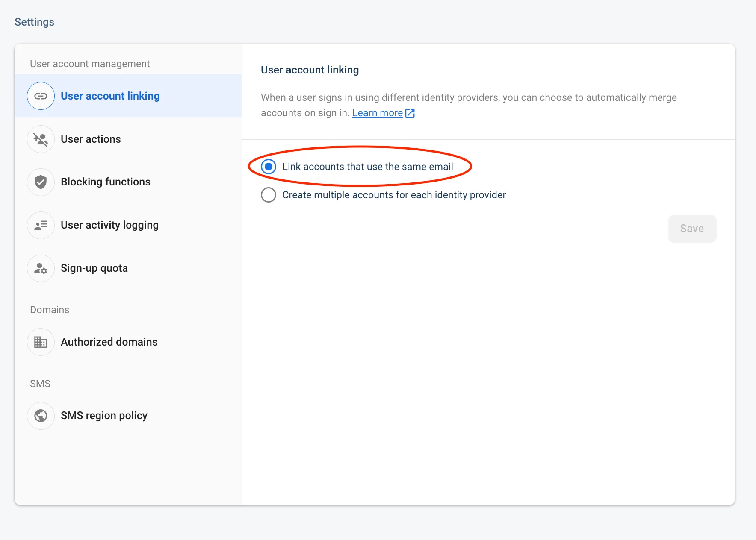Click the link icon beside User account linking

tap(41, 96)
